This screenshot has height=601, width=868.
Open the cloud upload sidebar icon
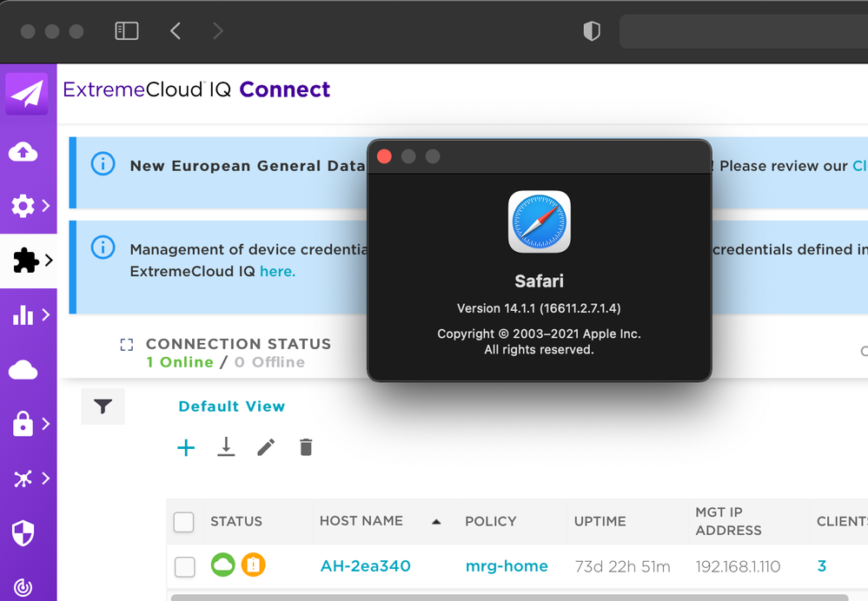[x=23, y=152]
